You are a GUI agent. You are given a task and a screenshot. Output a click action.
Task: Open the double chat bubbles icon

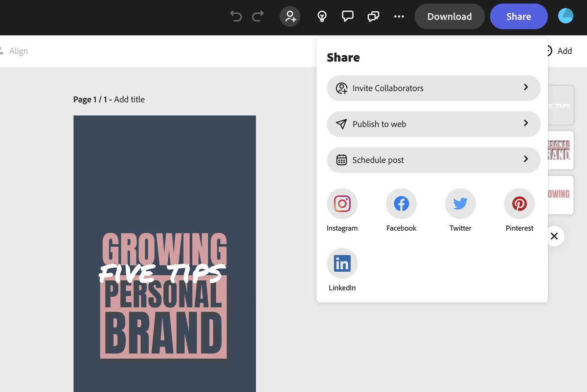373,16
